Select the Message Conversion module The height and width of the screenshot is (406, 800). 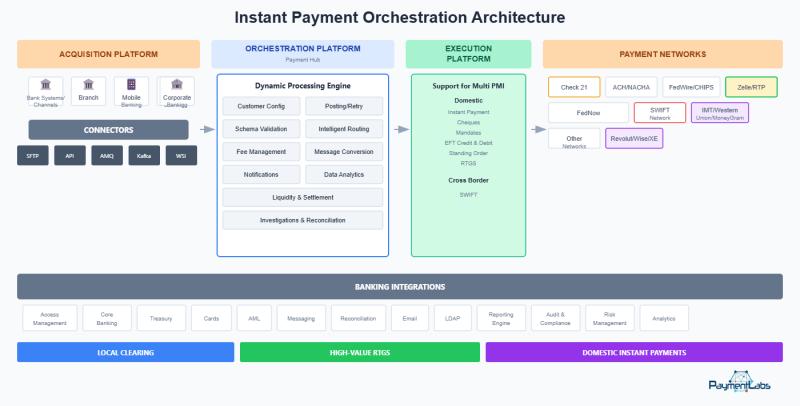click(344, 151)
